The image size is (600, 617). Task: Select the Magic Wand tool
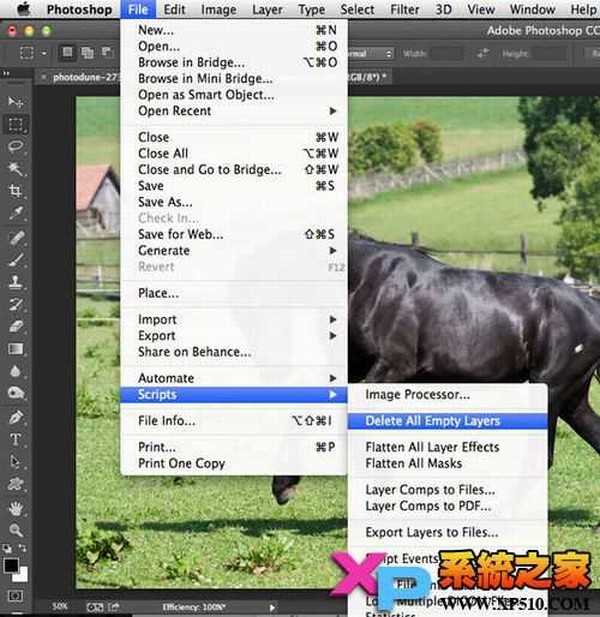(16, 168)
